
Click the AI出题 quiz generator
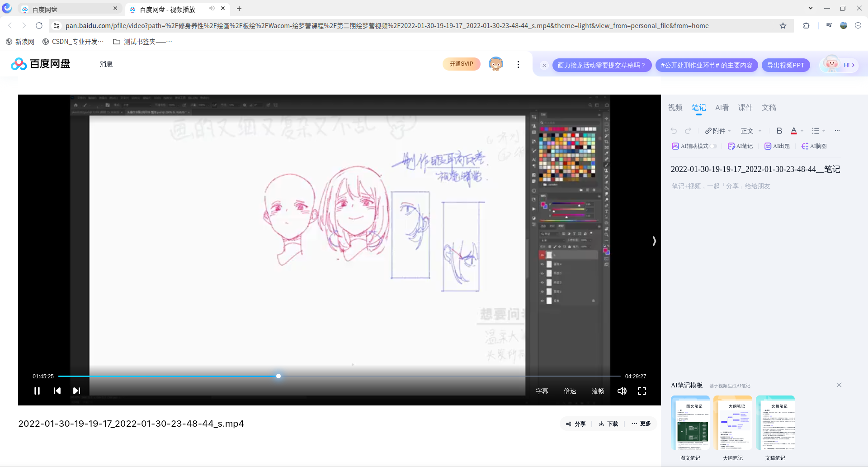pyautogui.click(x=777, y=146)
